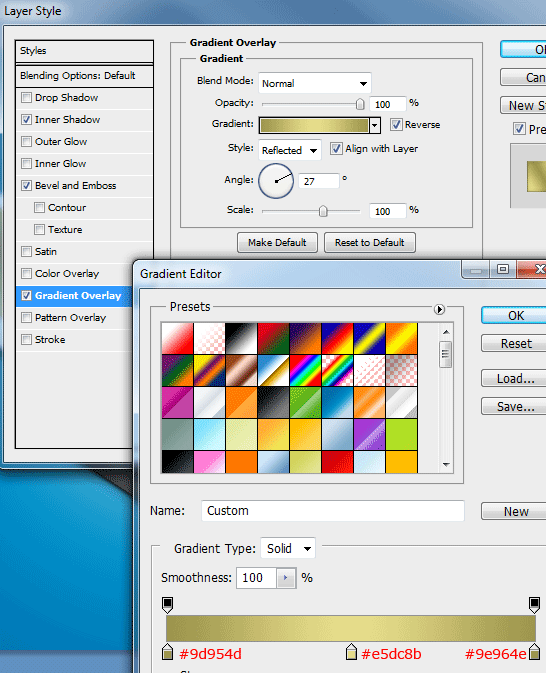The image size is (546, 673).
Task: Select the left opacity stop above the gradient bar
Action: coord(167,605)
